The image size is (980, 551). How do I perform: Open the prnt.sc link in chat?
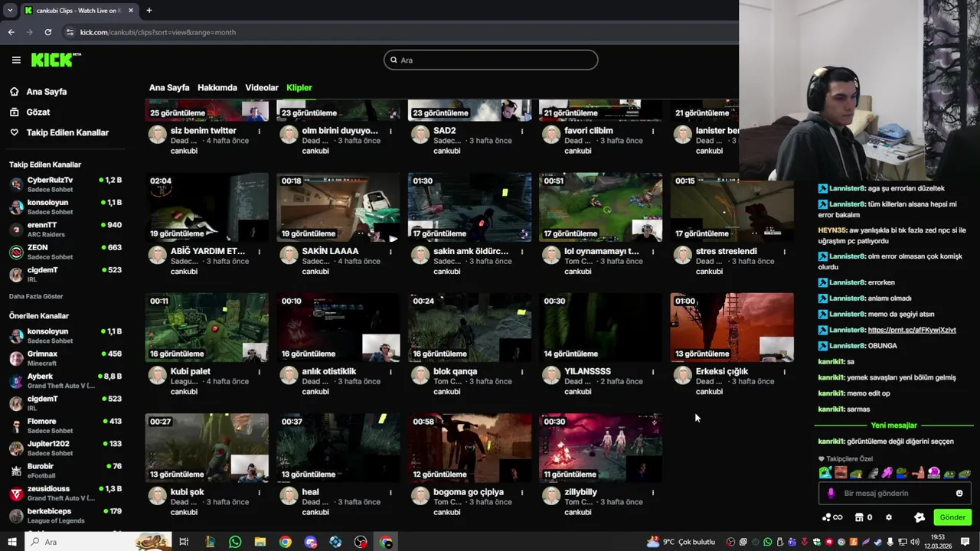pos(912,330)
